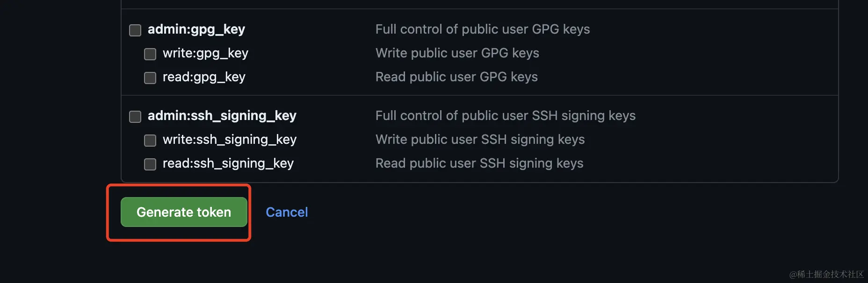Click the write:ssh_signing_key scope label text
868x283 pixels.
(x=230, y=140)
